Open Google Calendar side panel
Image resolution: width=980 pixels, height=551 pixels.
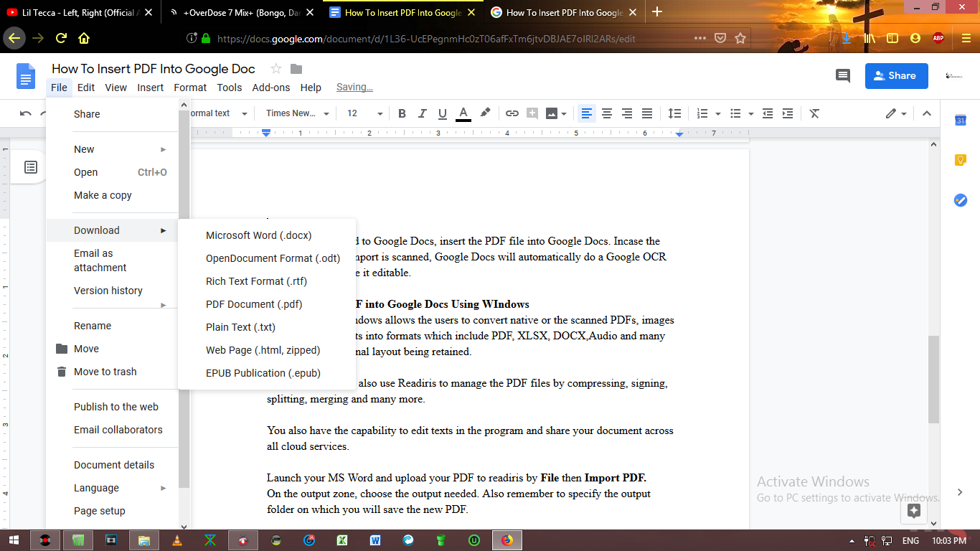961,121
